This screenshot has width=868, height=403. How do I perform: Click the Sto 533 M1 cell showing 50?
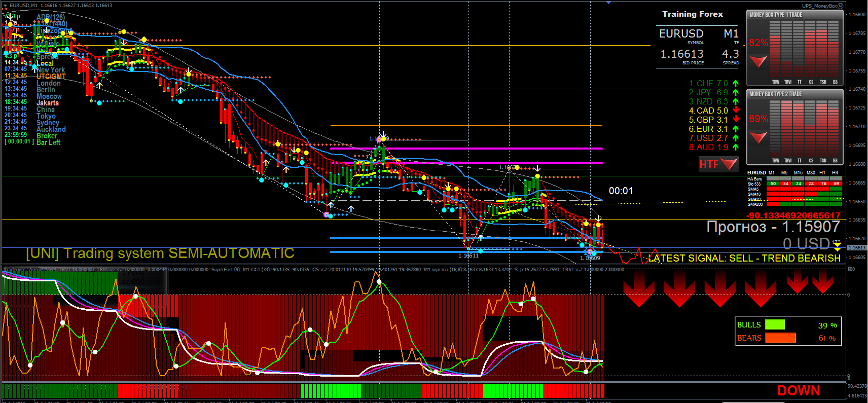coord(773,184)
